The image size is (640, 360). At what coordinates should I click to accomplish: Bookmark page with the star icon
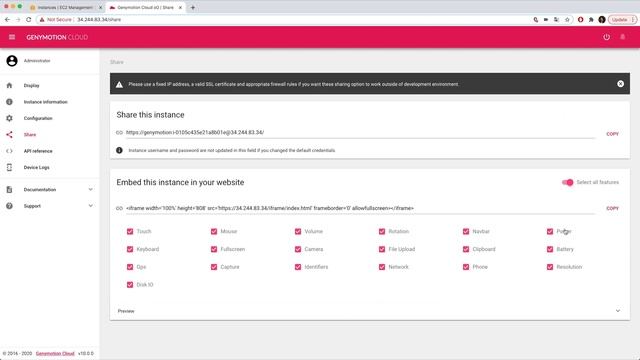point(567,20)
